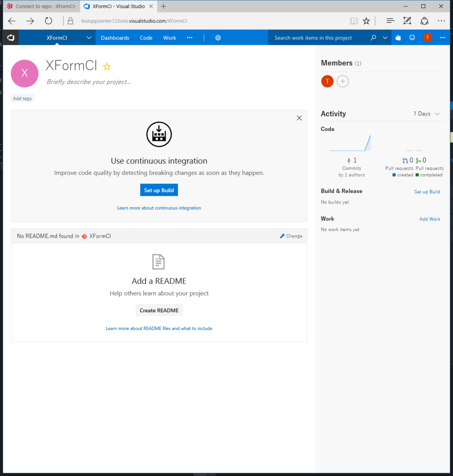Open the reading view icon
Viewport: 453px width, 476px height.
coord(353,21)
